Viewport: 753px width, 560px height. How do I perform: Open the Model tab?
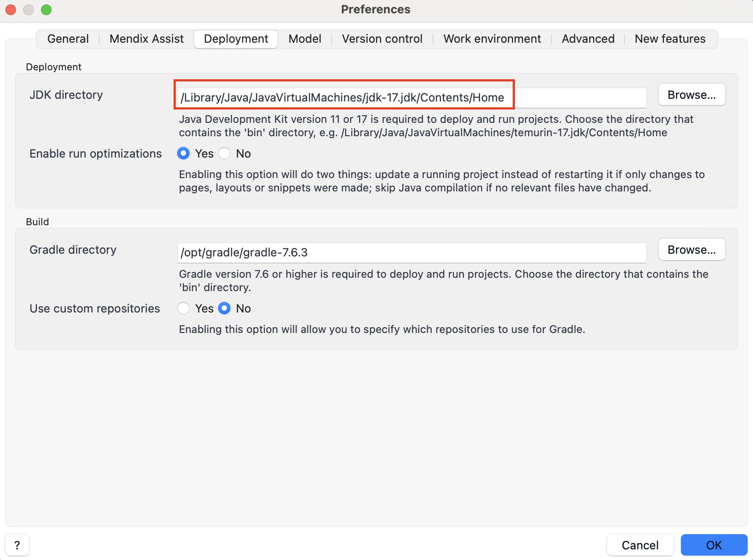coord(305,39)
